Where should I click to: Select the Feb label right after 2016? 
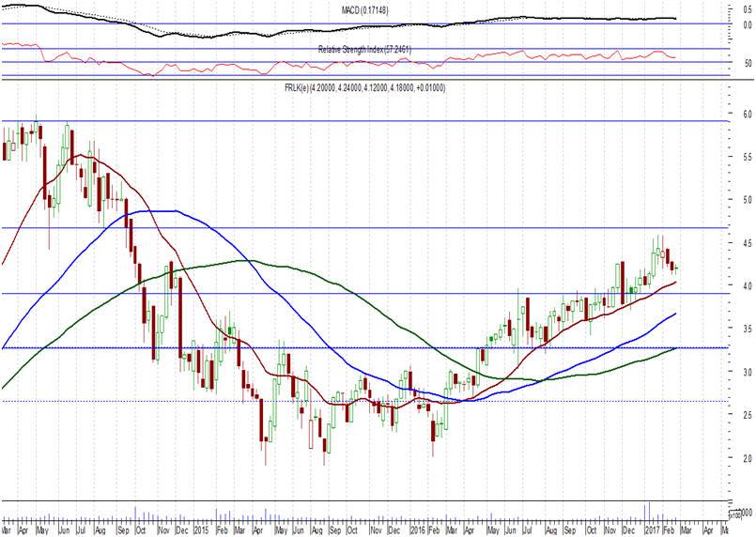coord(435,530)
